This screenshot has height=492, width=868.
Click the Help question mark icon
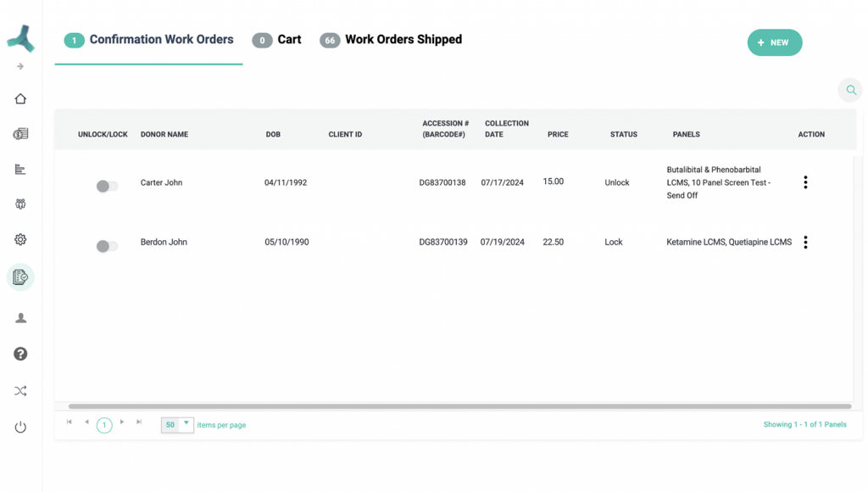click(19, 354)
